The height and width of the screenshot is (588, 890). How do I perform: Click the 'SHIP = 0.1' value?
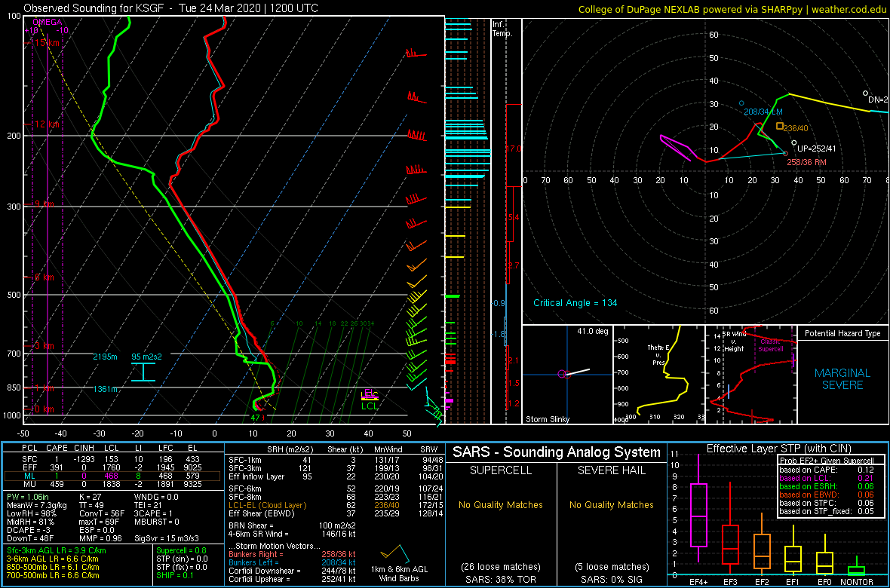point(173,576)
